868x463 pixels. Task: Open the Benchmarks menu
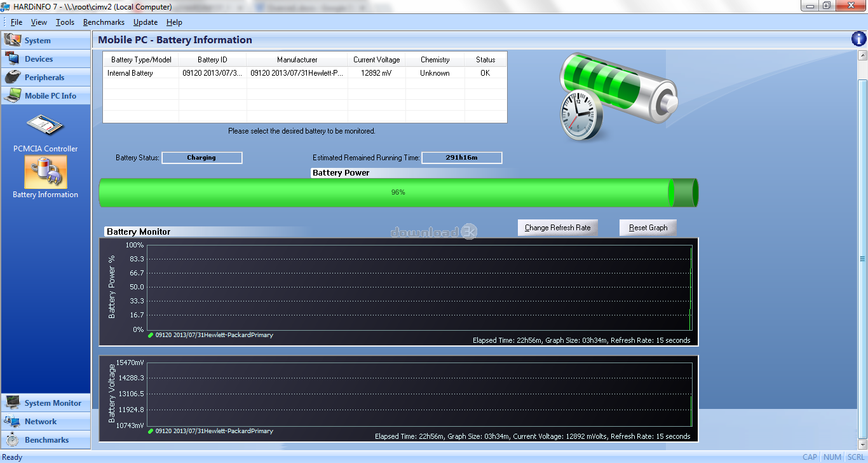(x=104, y=22)
